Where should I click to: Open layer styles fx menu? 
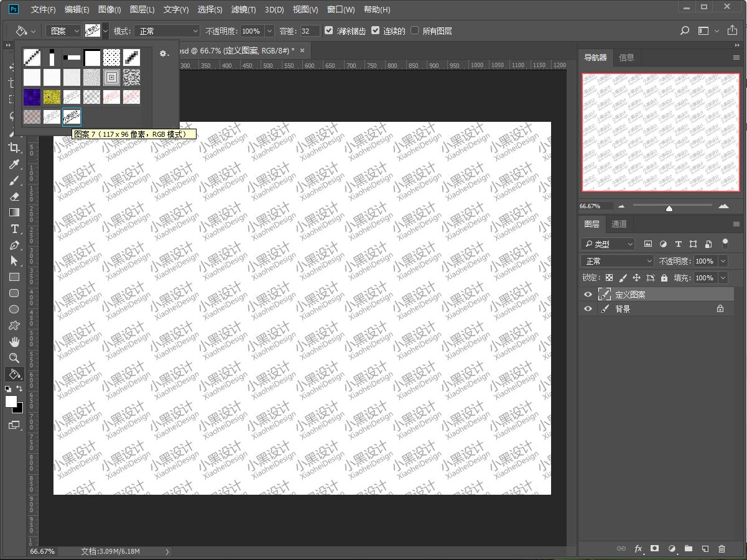638,549
